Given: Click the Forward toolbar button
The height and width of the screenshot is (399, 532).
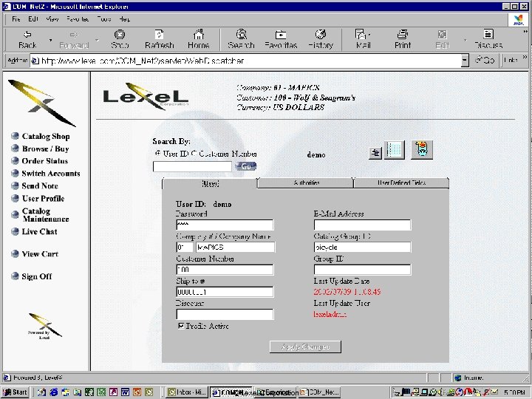Looking at the screenshot, I should pyautogui.click(x=74, y=40).
